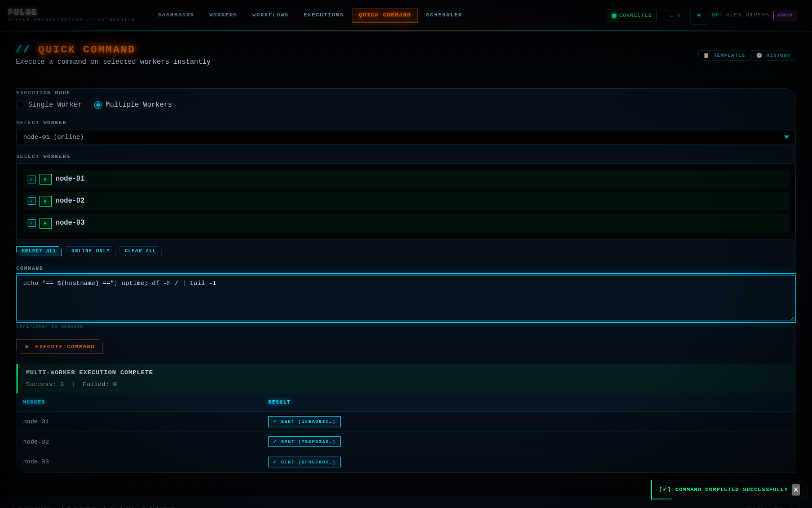Image resolution: width=812 pixels, height=508 pixels.
Task: Open the search shortcut K box
Action: [x=675, y=15]
